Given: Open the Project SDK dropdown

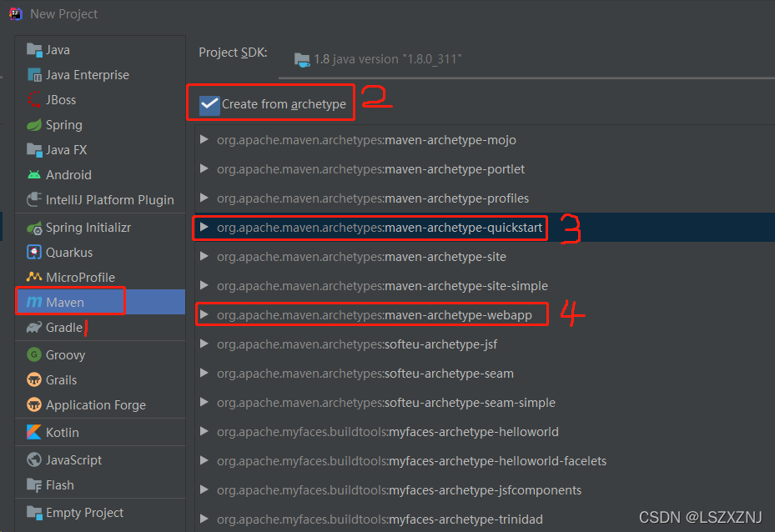Looking at the screenshot, I should coord(526,59).
